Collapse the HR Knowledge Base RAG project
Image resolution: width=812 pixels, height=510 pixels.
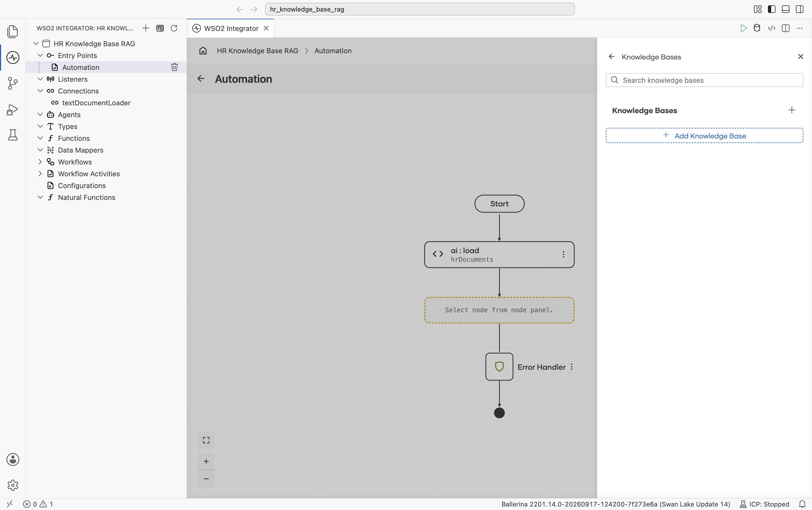(36, 43)
